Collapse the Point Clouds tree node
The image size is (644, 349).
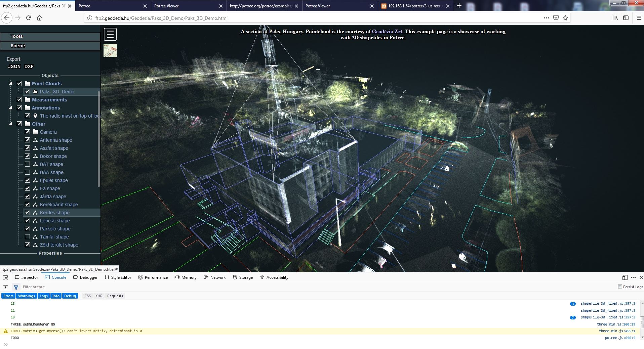(11, 83)
